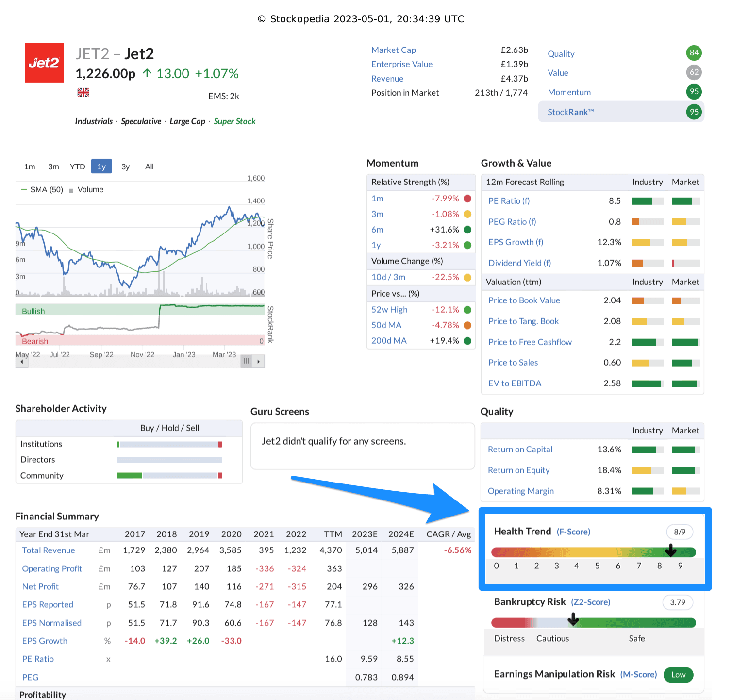This screenshot has width=732, height=700.
Task: Open the Revenue link in header
Action: [x=387, y=79]
